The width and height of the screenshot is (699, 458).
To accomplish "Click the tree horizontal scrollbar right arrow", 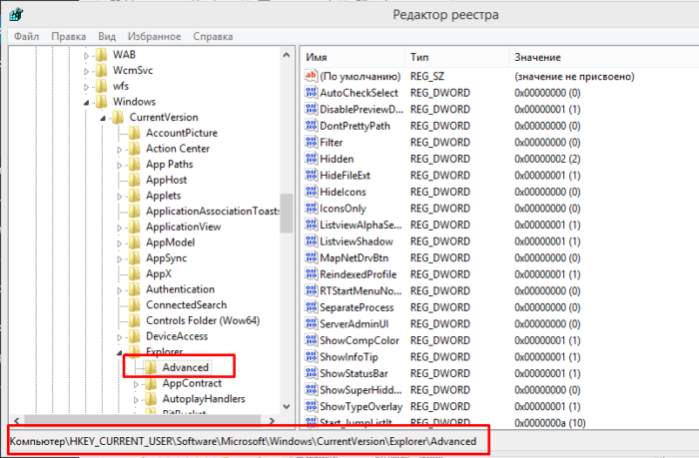I will (271, 421).
